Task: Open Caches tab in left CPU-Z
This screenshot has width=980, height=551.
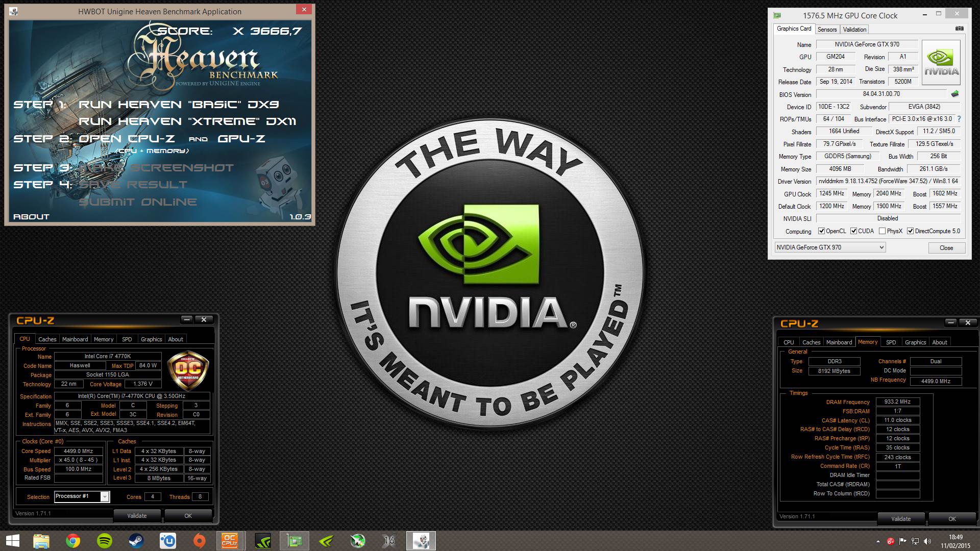Action: pyautogui.click(x=47, y=339)
